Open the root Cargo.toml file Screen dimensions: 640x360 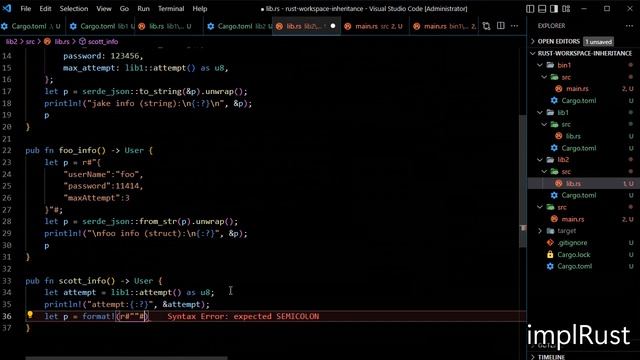[x=575, y=267]
